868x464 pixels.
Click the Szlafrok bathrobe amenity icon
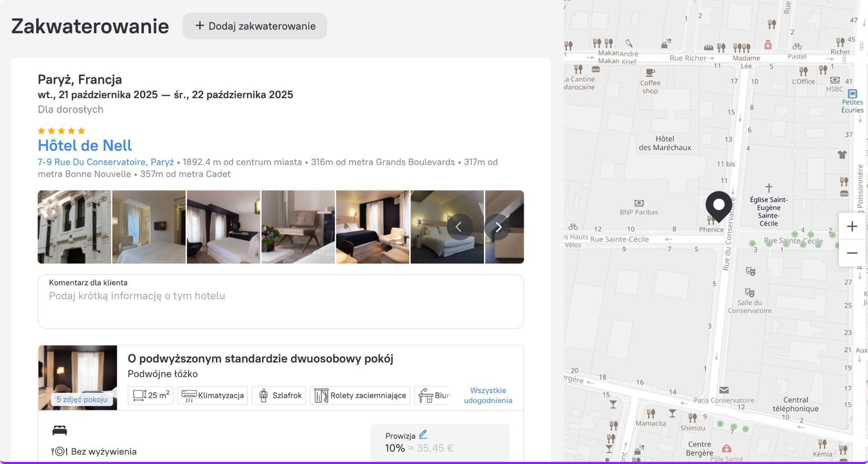point(263,396)
